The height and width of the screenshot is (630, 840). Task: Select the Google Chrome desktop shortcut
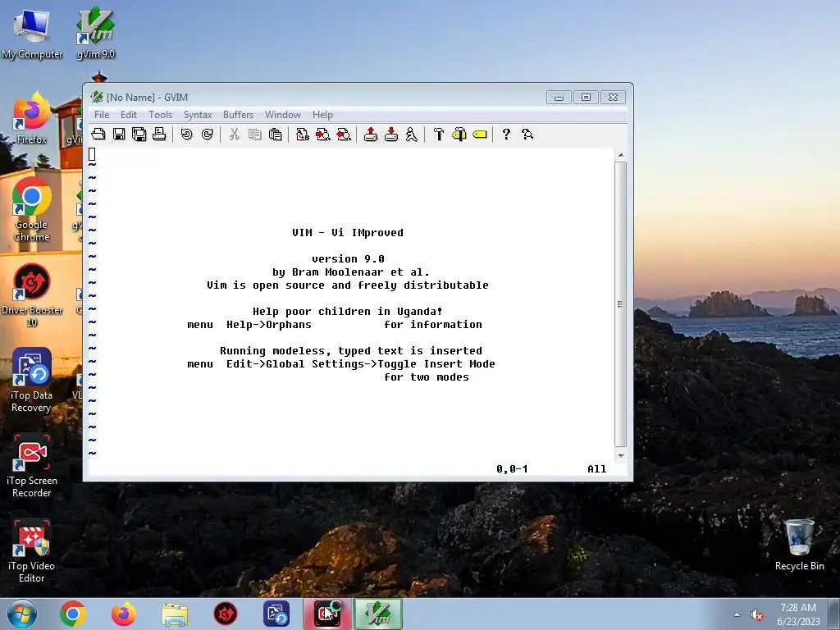(x=32, y=210)
